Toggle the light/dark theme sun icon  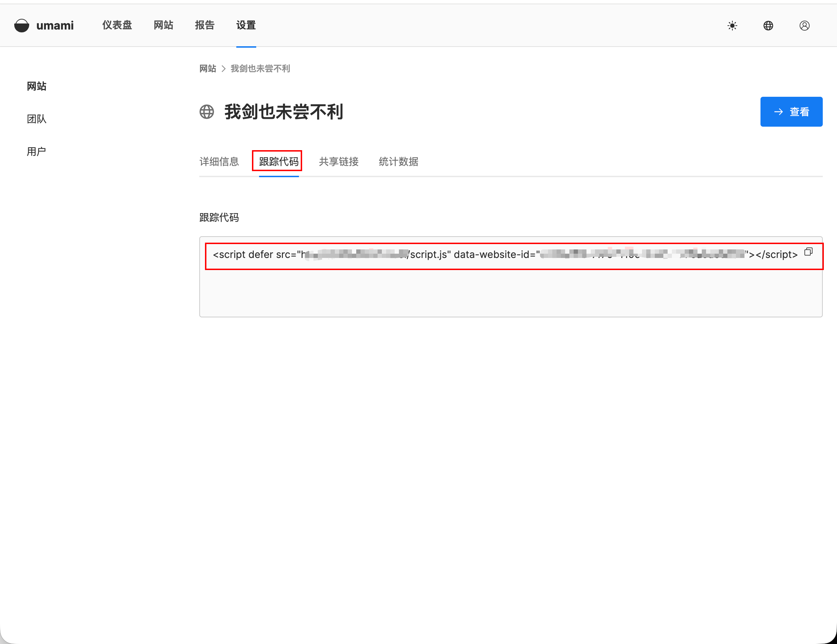(x=732, y=26)
